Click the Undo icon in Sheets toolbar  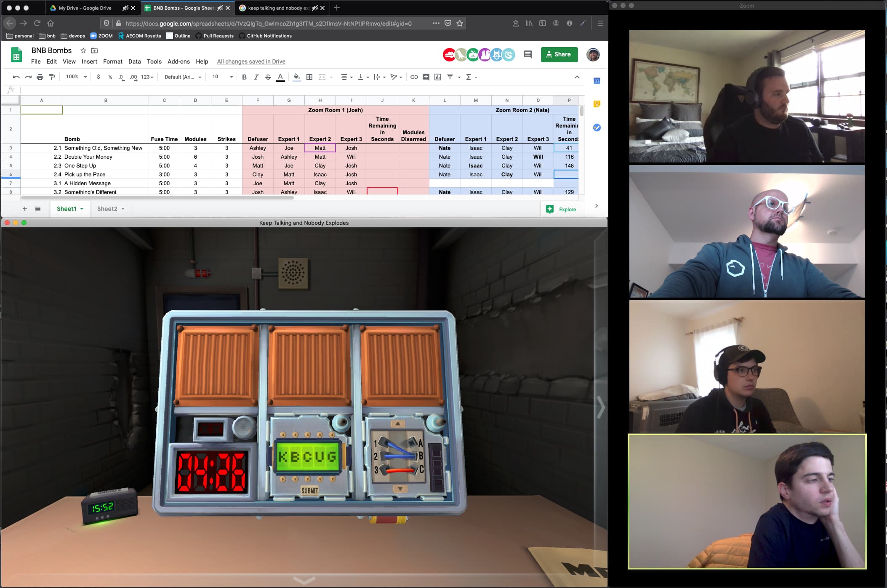click(x=16, y=77)
